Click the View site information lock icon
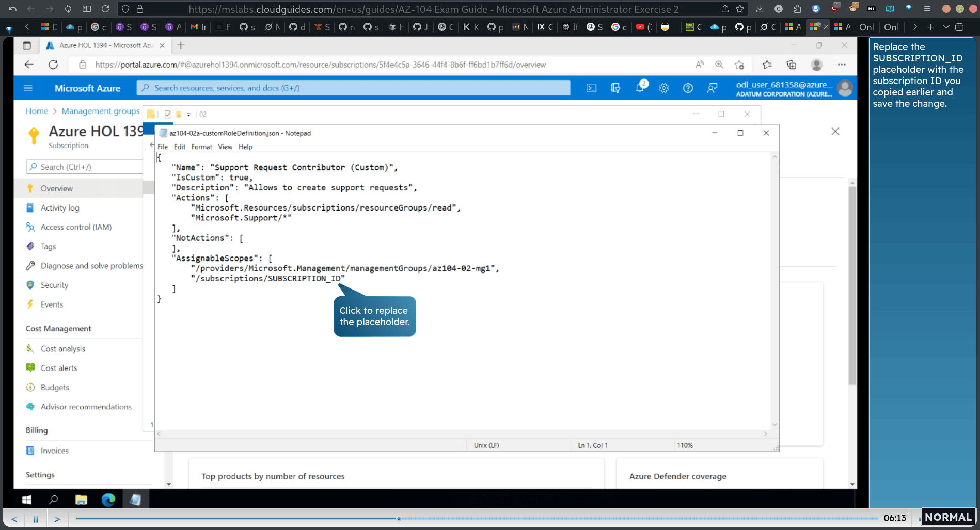The width and height of the screenshot is (980, 530). tap(82, 65)
